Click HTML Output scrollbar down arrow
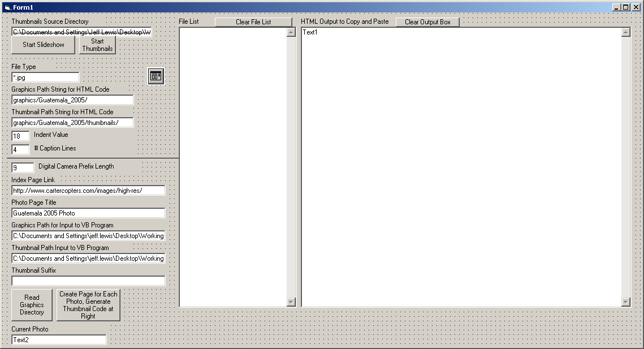The image size is (644, 349). [x=626, y=302]
